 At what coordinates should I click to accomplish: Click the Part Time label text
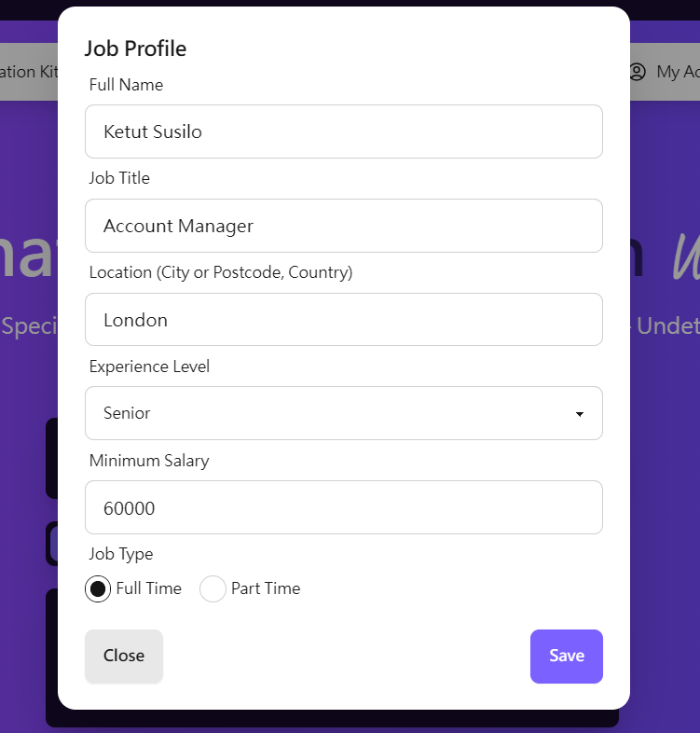tap(266, 588)
